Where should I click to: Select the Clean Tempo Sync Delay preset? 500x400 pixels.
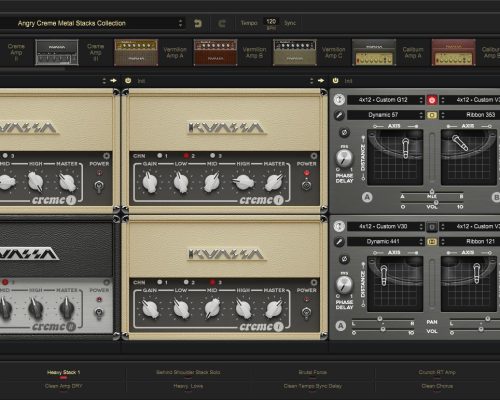click(313, 386)
